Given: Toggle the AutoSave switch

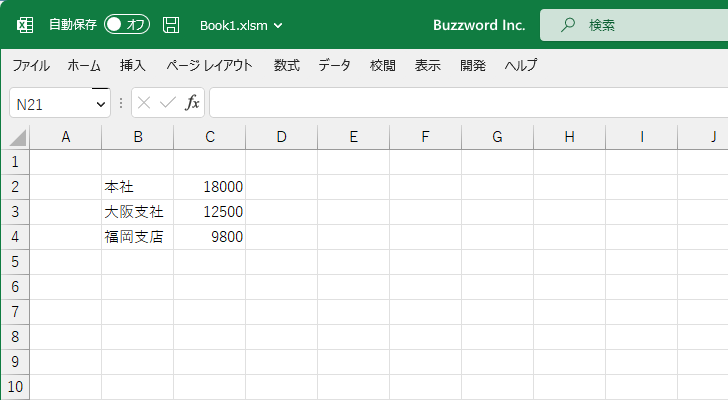Looking at the screenshot, I should click(127, 25).
